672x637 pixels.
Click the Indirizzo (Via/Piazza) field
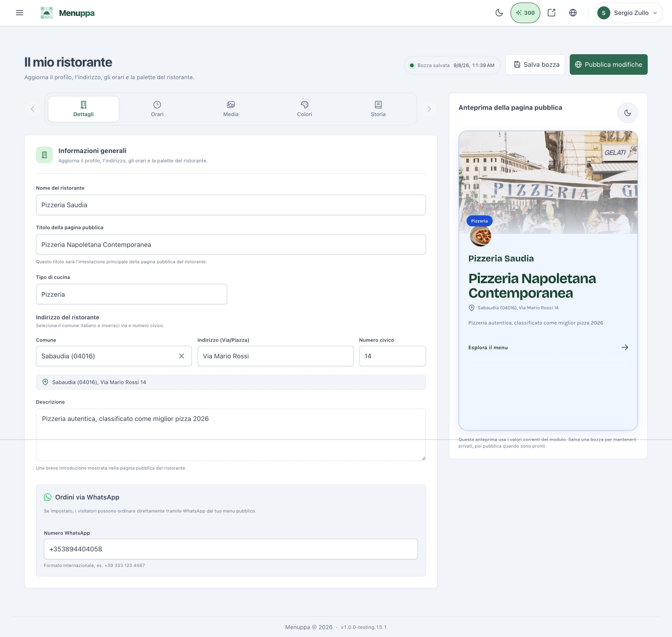tap(275, 356)
